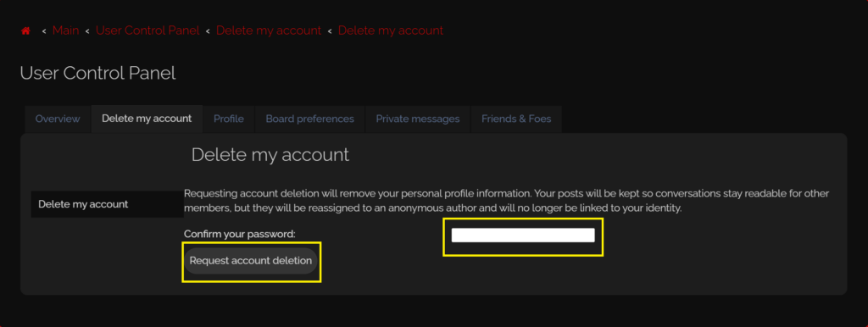The width and height of the screenshot is (868, 327).
Task: Switch to the Overview tab
Action: coord(58,119)
